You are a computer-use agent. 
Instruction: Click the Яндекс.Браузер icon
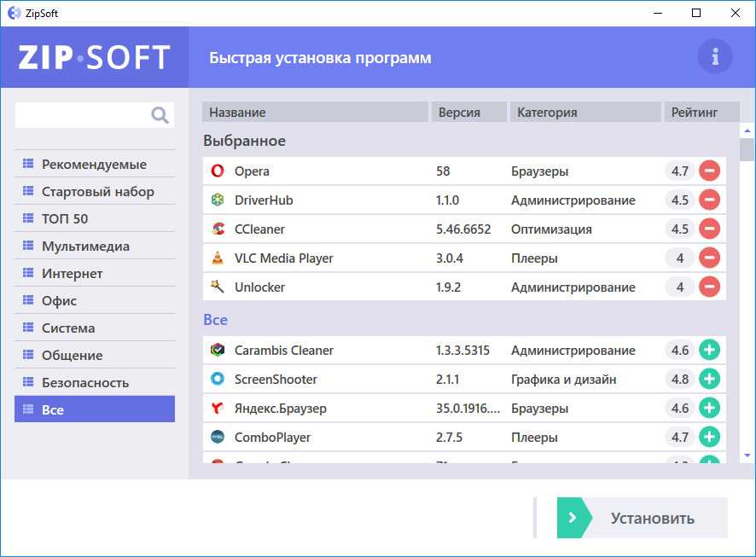click(x=217, y=409)
